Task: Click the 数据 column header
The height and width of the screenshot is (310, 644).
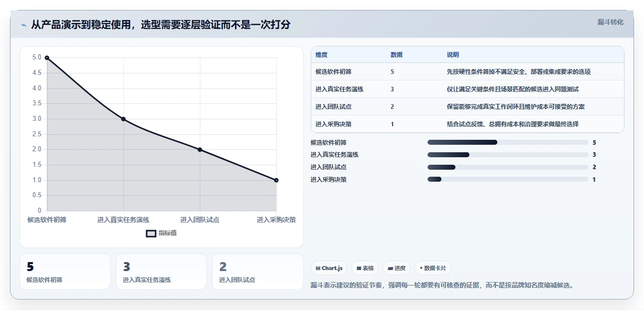Action: pos(397,55)
